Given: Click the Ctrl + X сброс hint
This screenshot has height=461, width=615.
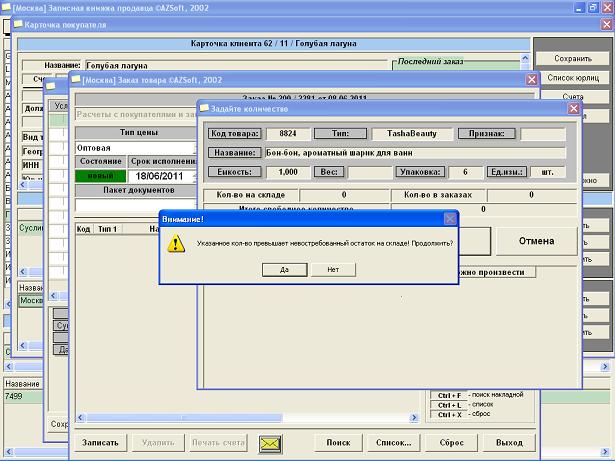Looking at the screenshot, I should [x=460, y=414].
